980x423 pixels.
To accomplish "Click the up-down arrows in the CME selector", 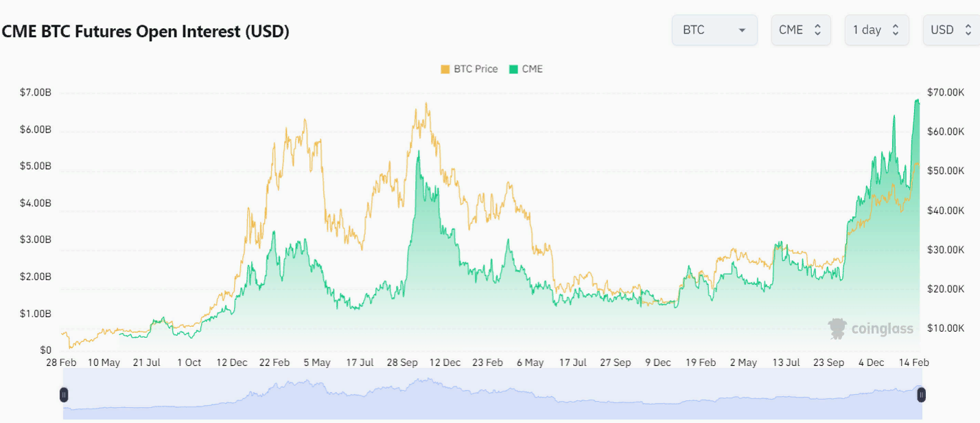I will point(817,30).
